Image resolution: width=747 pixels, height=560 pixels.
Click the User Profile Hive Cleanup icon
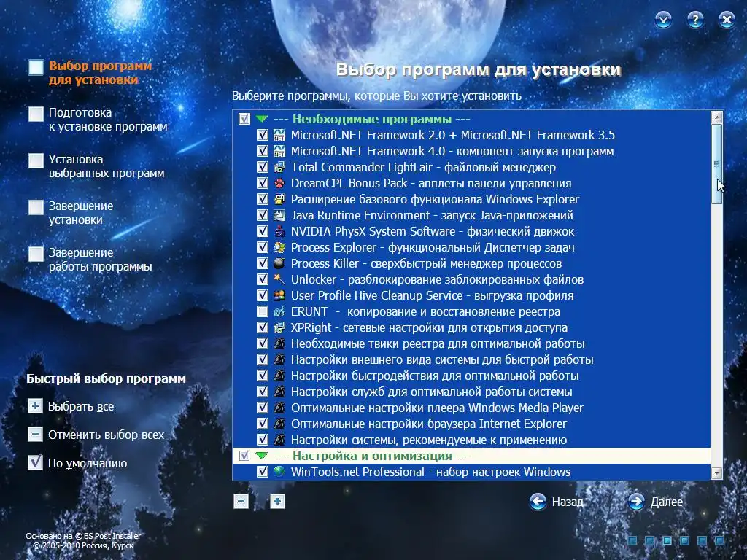(x=279, y=295)
